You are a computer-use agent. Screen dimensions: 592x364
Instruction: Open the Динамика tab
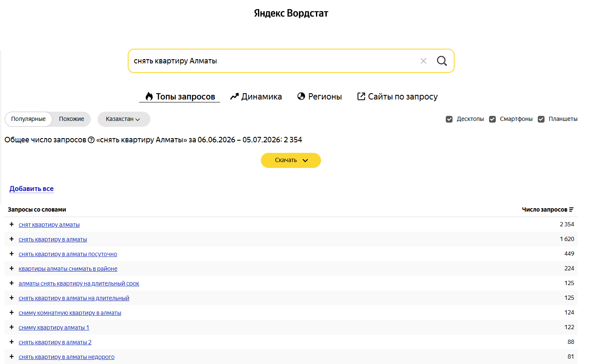[x=256, y=97]
